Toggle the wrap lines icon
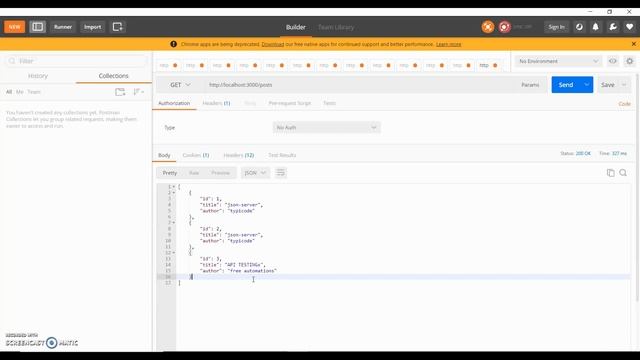Viewport: 640px width, 360px height. click(x=280, y=173)
